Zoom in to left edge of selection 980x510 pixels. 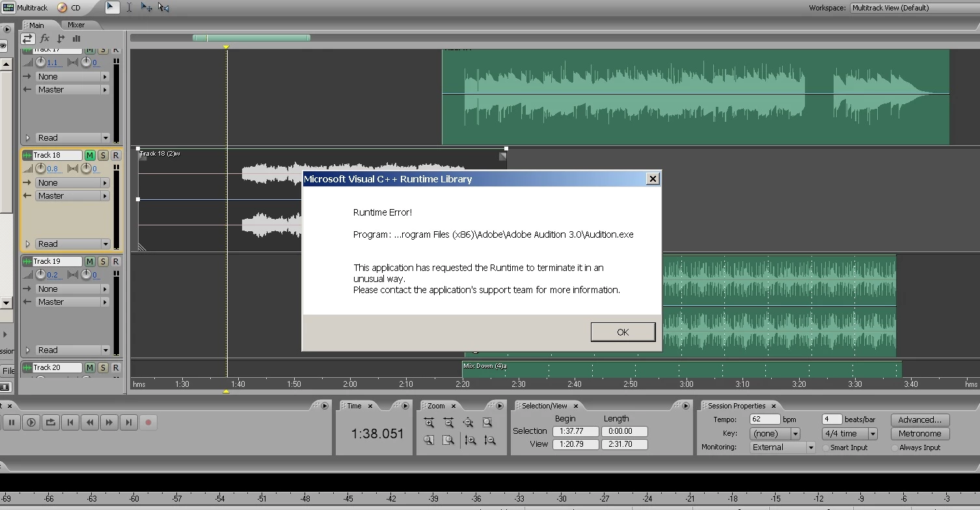(x=429, y=440)
